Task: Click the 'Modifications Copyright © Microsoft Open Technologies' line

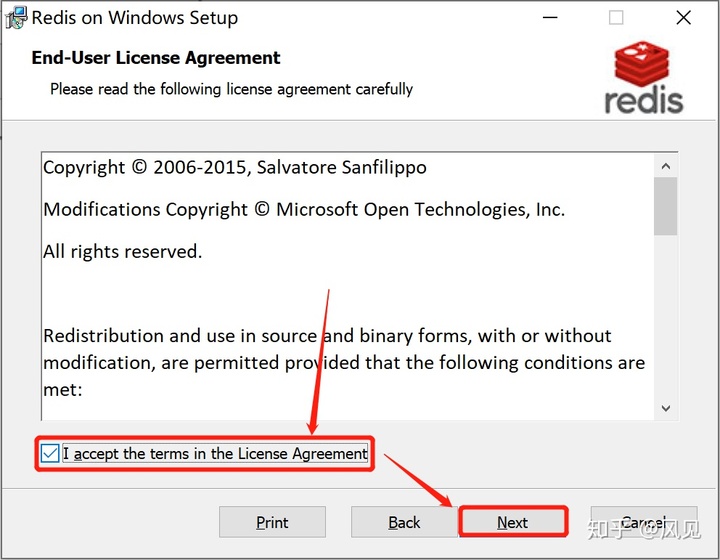Action: (304, 210)
